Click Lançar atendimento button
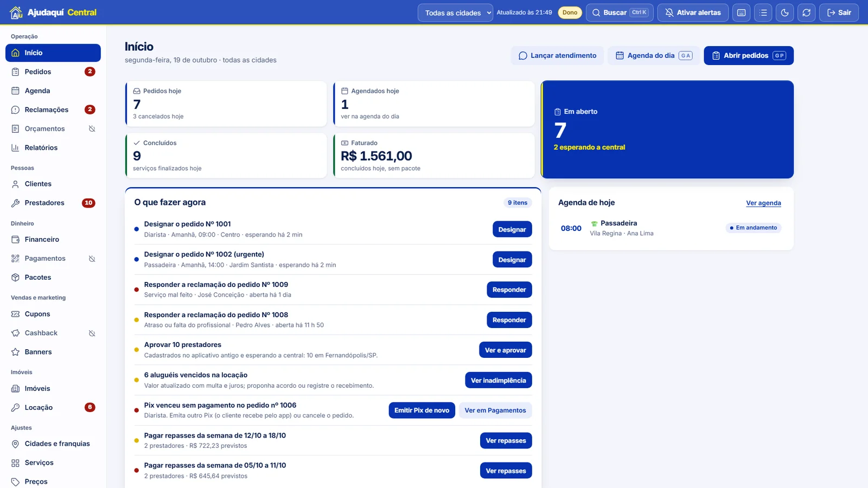 [557, 55]
